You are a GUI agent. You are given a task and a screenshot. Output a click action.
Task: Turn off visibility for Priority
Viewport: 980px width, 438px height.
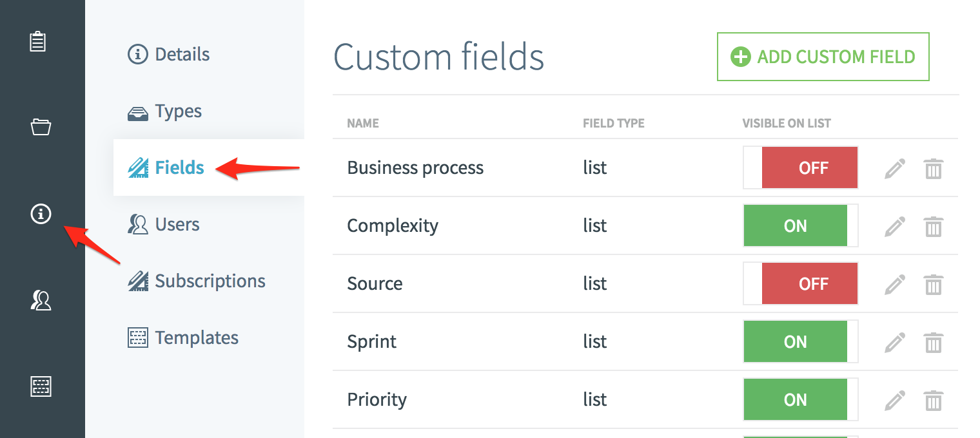tap(801, 400)
